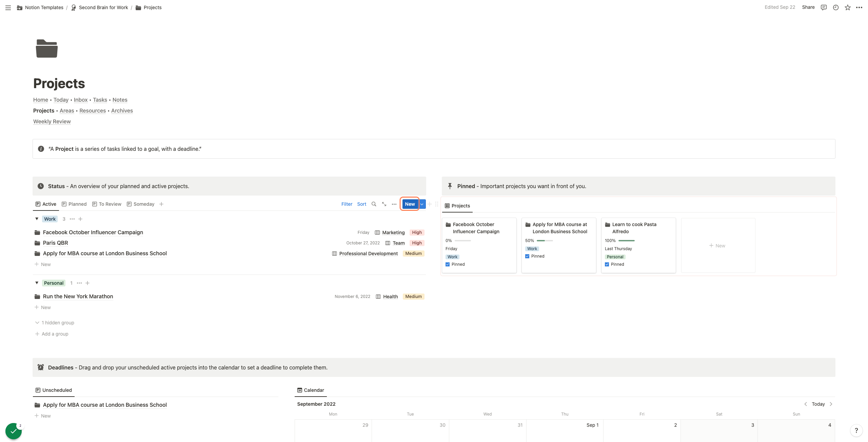Image resolution: width=868 pixels, height=442 pixels.
Task: Click 50% progress bar on MBA card
Action: pos(545,241)
